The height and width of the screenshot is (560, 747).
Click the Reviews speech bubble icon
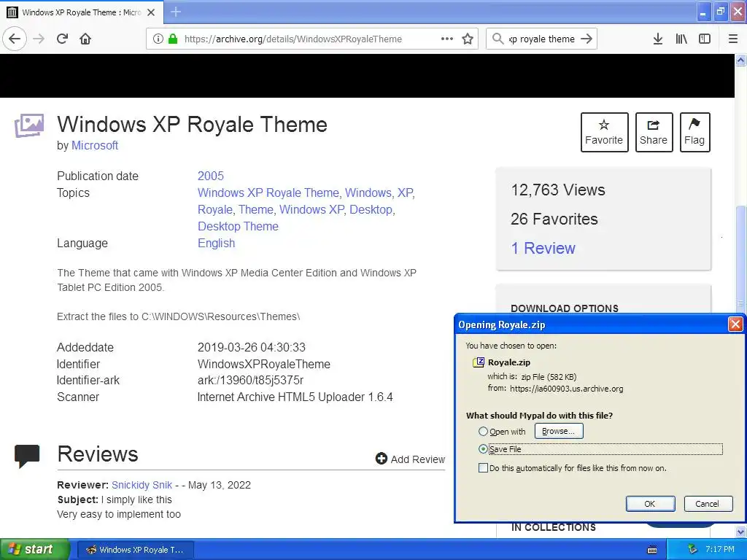pos(27,456)
